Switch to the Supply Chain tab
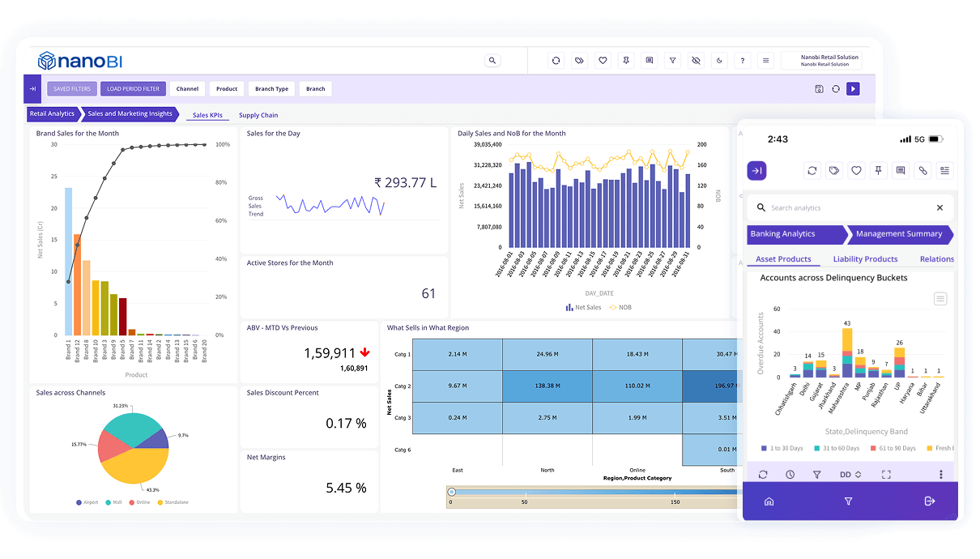 258,115
